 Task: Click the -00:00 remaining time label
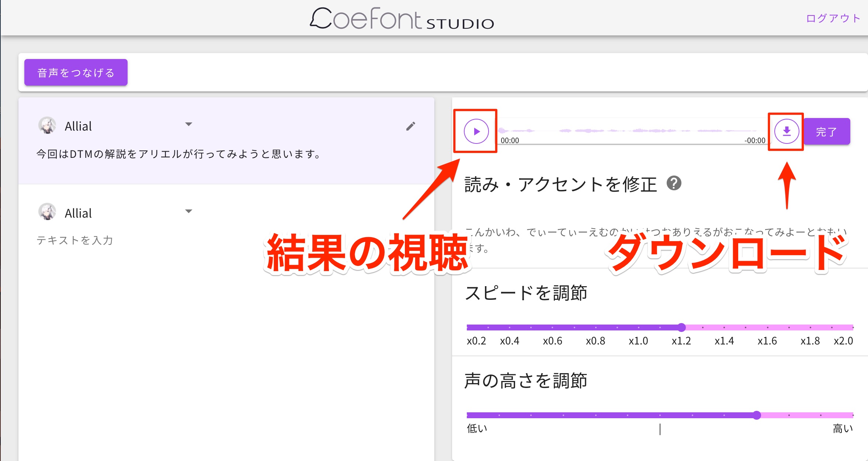tap(755, 141)
